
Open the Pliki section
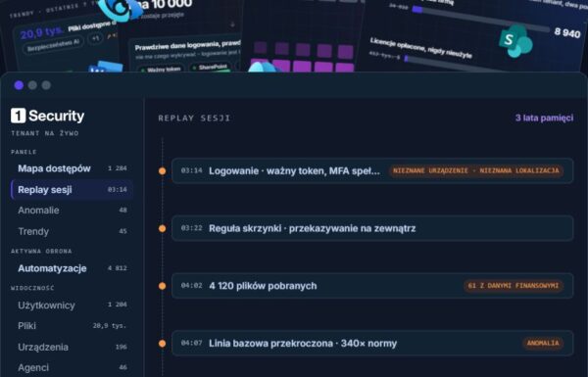coord(72,326)
